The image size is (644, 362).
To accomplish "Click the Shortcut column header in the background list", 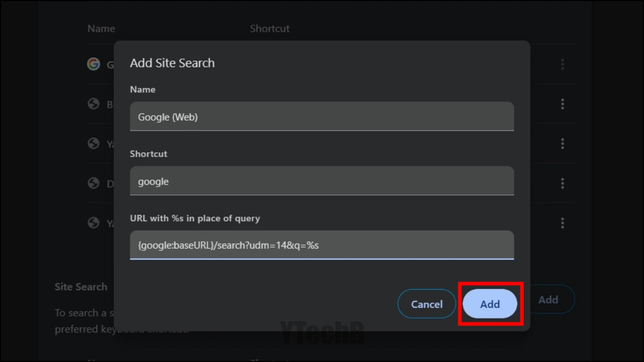I will click(269, 28).
